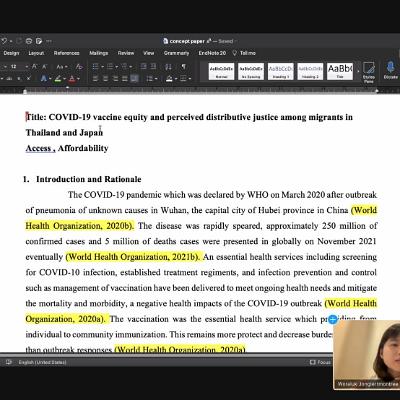
Task: Click the Clear Formatting icon
Action: coord(79,67)
